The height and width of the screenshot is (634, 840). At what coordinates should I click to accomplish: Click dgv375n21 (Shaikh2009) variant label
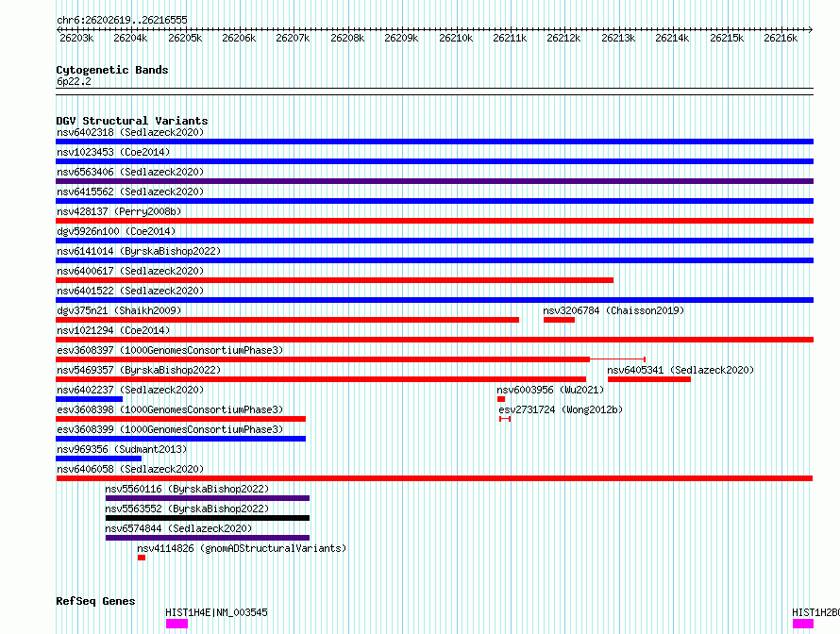pos(119,310)
